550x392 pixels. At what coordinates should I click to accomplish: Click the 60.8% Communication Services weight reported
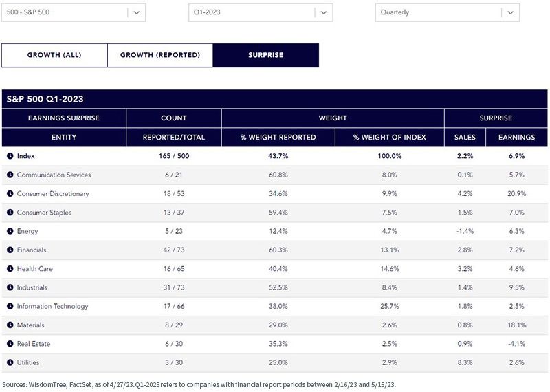pos(278,175)
